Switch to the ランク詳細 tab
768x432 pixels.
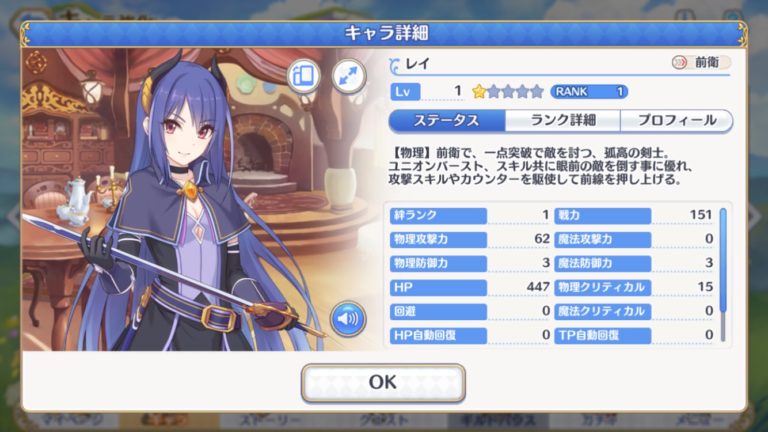(563, 120)
